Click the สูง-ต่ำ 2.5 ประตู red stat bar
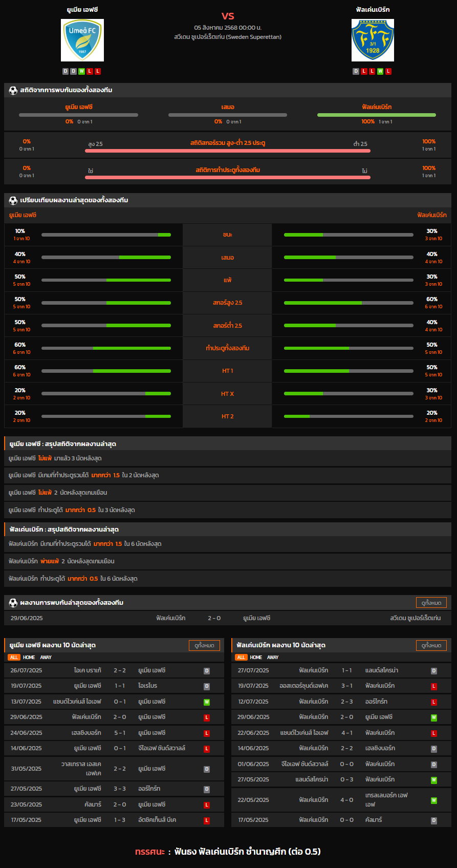Viewport: 457px width, 868px height. pos(228,151)
